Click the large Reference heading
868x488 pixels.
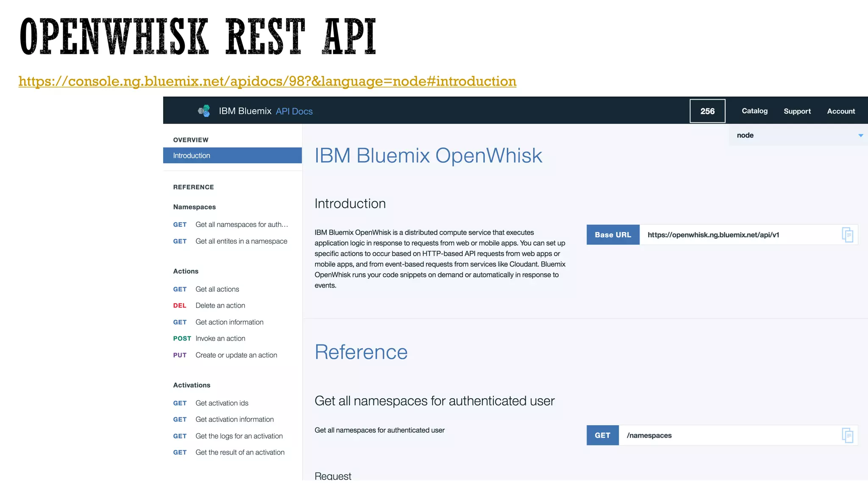(x=361, y=352)
